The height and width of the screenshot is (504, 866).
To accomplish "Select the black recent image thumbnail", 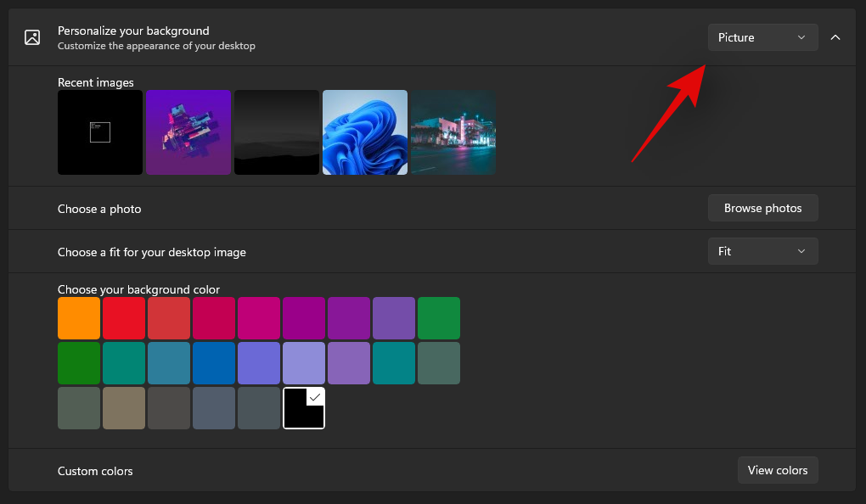I will point(100,132).
